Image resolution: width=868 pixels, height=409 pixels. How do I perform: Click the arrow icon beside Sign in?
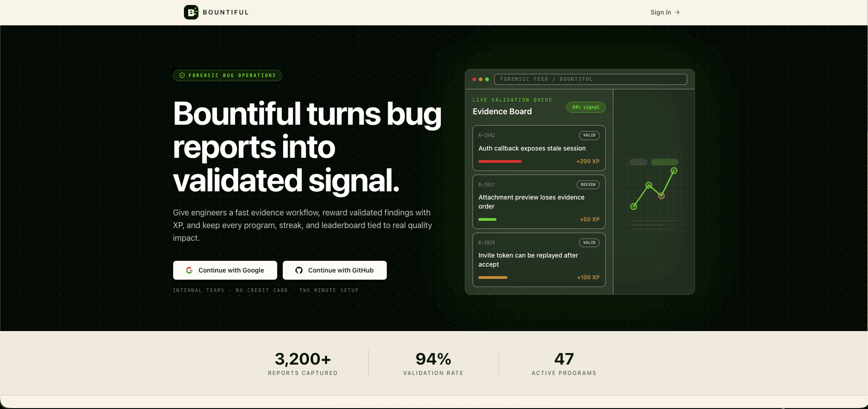[x=677, y=12]
